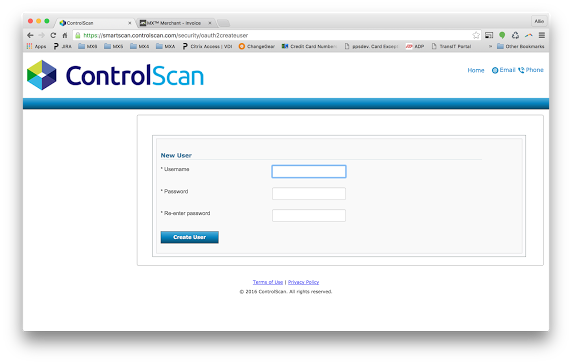Reload the page with refresh icon
The height and width of the screenshot is (364, 572).
click(53, 35)
